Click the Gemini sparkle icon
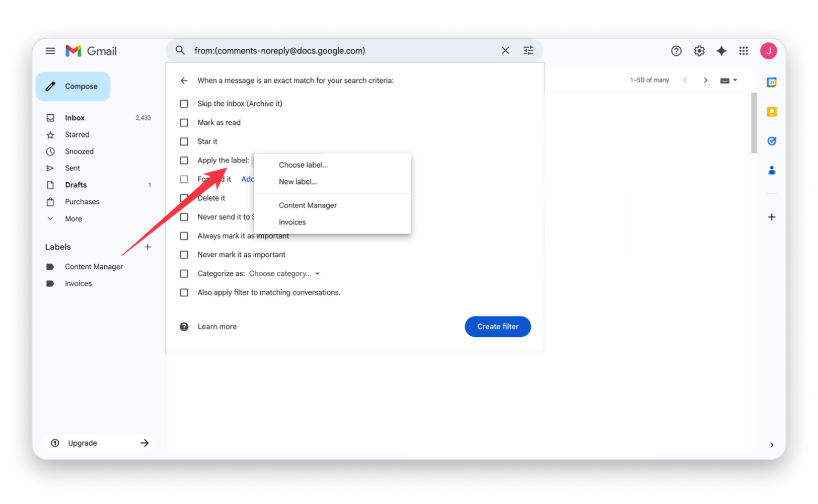This screenshot has width=818, height=504. point(721,51)
